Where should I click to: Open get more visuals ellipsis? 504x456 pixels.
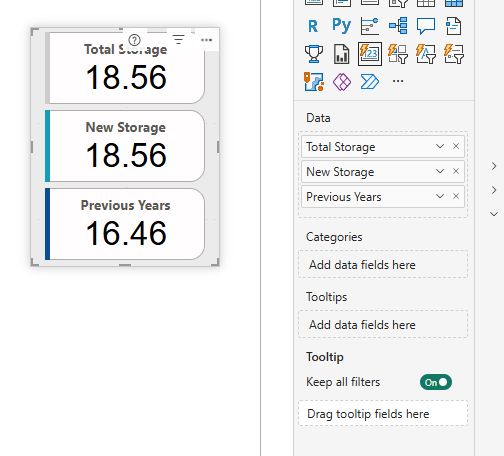[398, 81]
